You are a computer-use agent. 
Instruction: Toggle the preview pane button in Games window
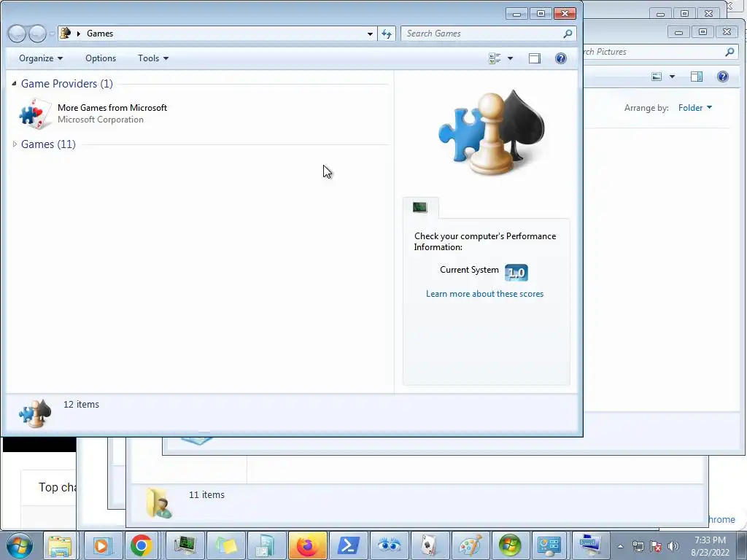point(535,58)
